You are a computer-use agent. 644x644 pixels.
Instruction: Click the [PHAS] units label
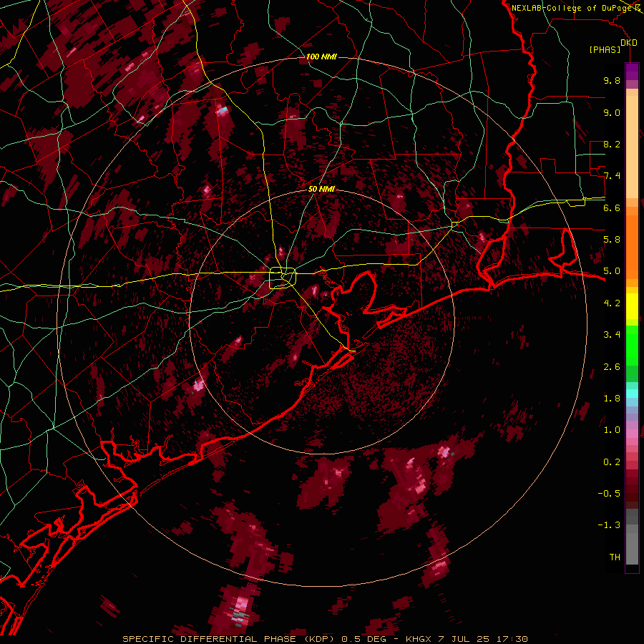point(605,50)
